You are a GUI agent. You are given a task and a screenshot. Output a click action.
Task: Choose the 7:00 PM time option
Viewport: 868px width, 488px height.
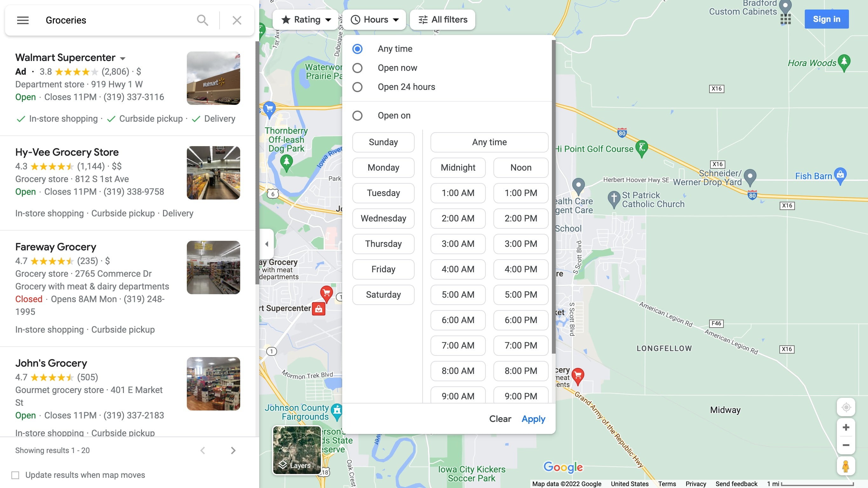(521, 345)
